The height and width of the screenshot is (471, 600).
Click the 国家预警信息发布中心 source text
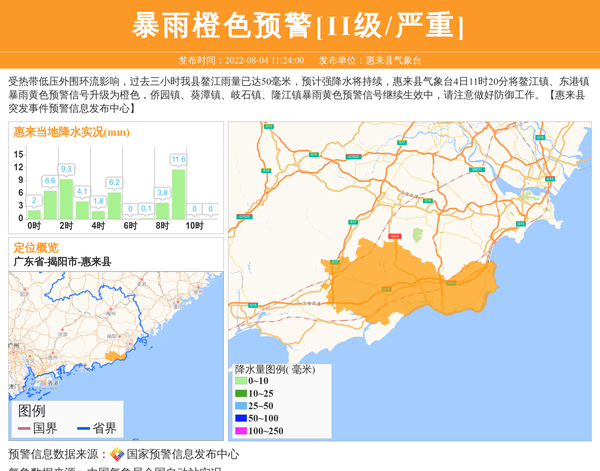(x=183, y=454)
